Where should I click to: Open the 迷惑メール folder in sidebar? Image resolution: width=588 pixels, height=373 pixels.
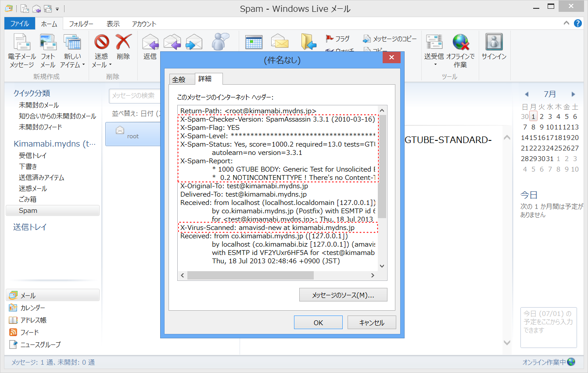point(33,189)
